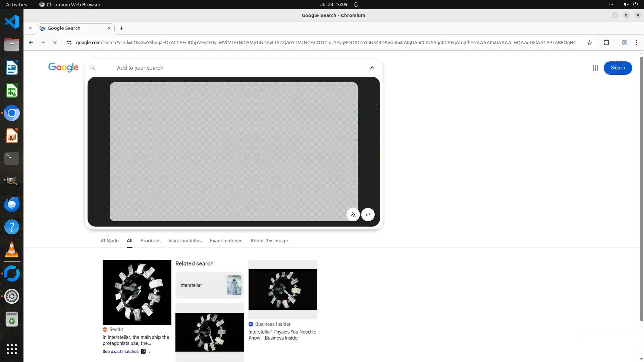Follow the See exact matches link
Image resolution: width=644 pixels, height=362 pixels.
click(x=120, y=351)
